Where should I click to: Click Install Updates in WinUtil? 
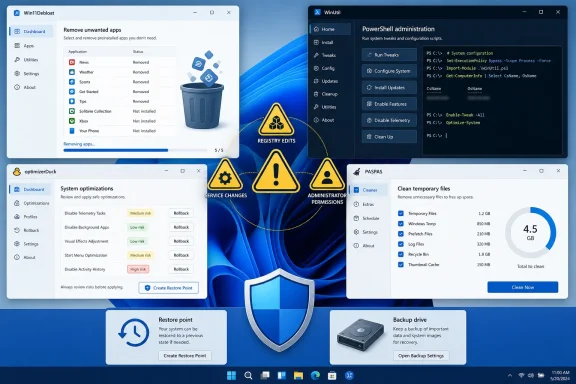coord(389,87)
